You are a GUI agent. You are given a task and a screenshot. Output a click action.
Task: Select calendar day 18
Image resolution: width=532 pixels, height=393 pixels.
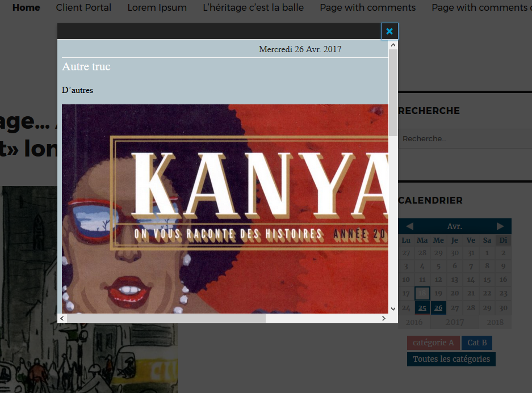click(x=422, y=293)
